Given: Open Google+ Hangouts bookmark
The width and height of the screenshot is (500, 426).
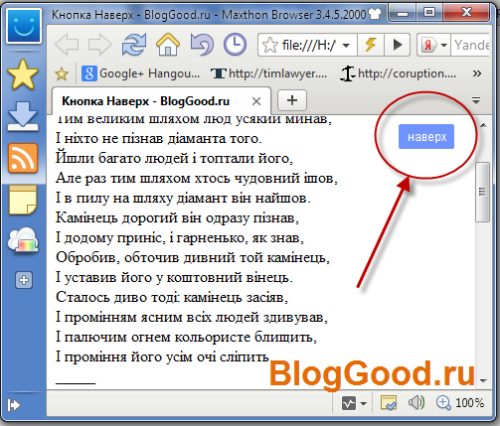Looking at the screenshot, I should [141, 73].
